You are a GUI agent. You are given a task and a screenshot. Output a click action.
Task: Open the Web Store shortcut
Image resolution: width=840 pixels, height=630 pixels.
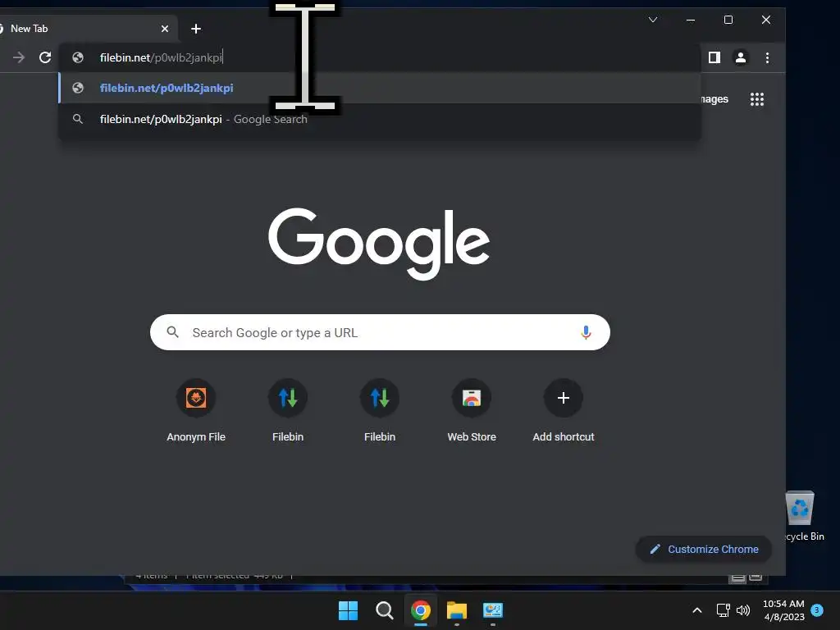(472, 411)
